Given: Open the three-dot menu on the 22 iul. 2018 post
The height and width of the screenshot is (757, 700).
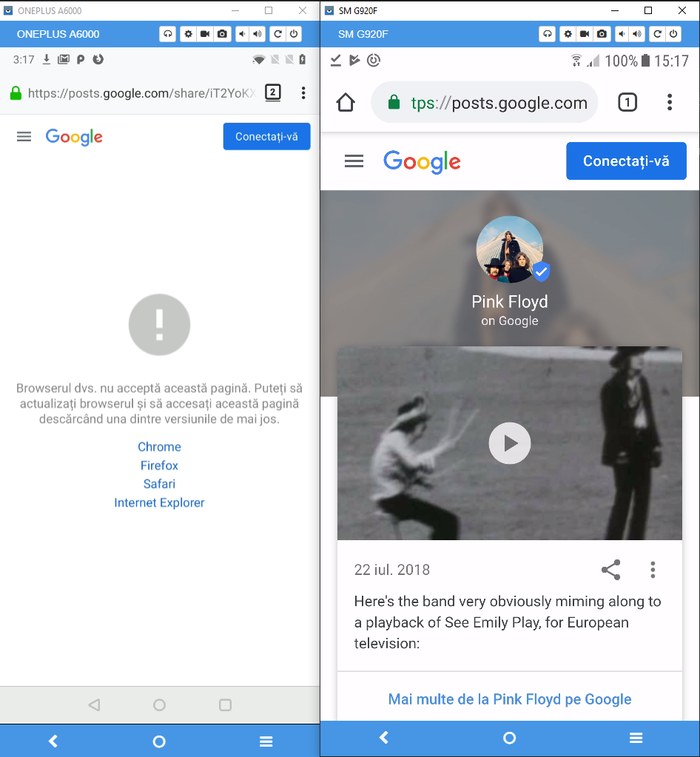Looking at the screenshot, I should pyautogui.click(x=653, y=570).
